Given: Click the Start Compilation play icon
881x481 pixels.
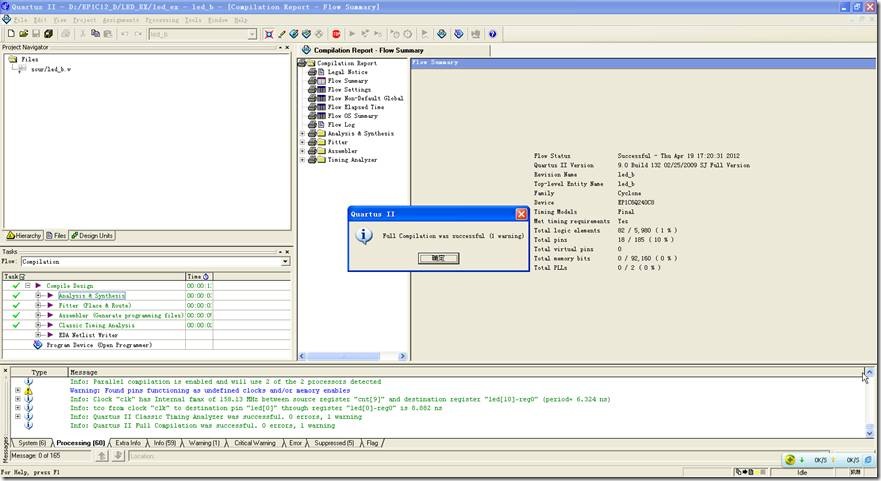Looking at the screenshot, I should 352,34.
